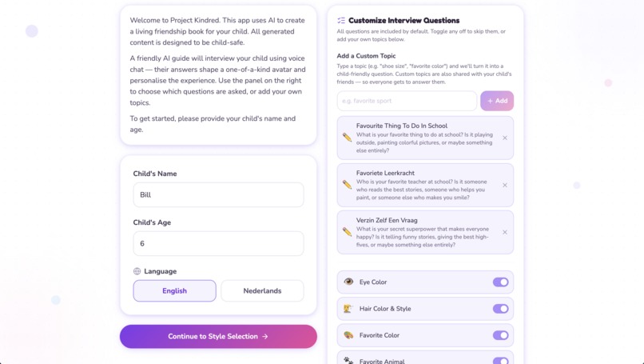Delete the Verzin Zelf Een Vraag topic
644x364 pixels.
point(505,232)
